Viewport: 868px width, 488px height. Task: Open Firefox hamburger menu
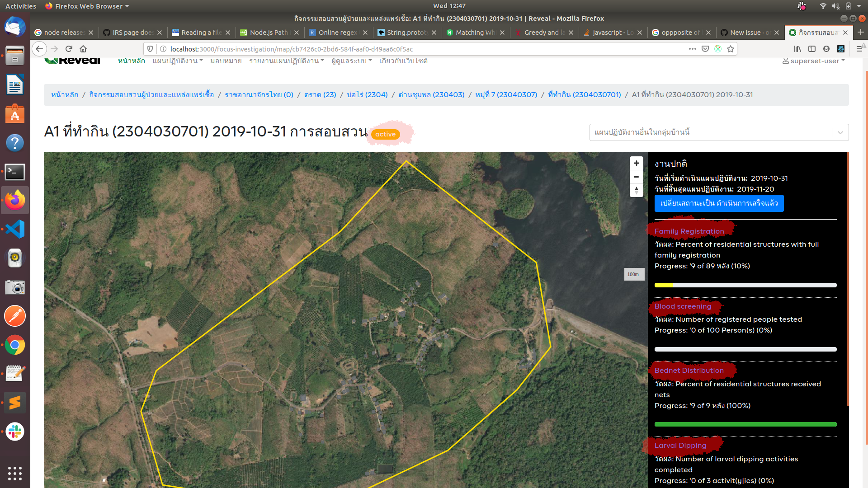point(859,49)
